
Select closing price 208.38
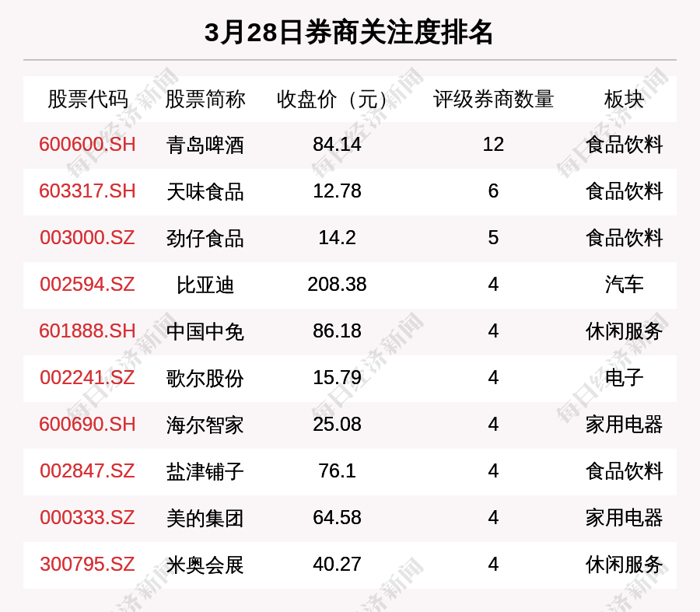tap(337, 285)
